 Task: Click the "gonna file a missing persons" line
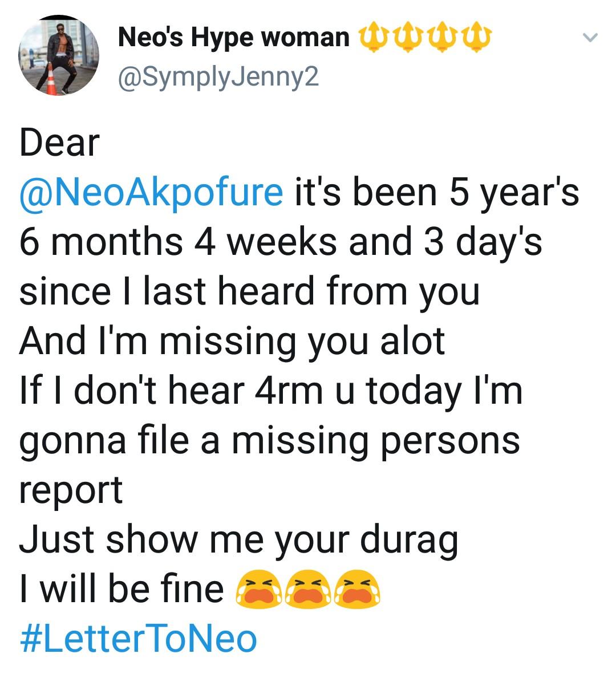coord(269,440)
